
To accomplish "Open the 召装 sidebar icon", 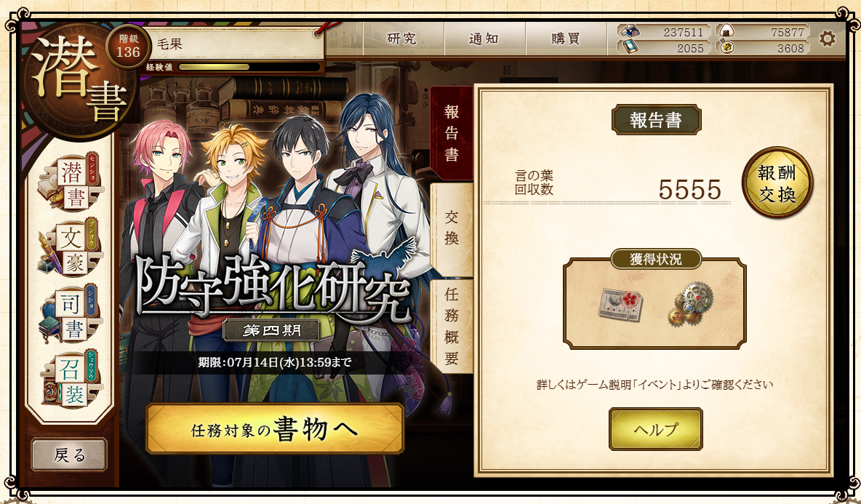I will click(70, 380).
